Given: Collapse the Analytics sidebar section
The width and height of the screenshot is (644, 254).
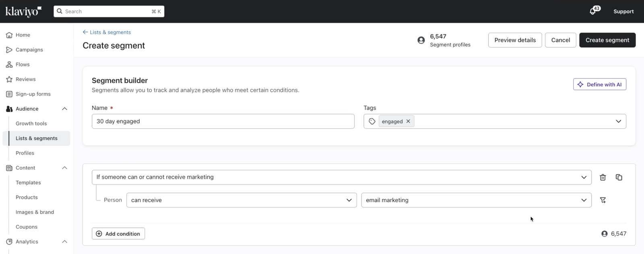Looking at the screenshot, I should pyautogui.click(x=64, y=242).
